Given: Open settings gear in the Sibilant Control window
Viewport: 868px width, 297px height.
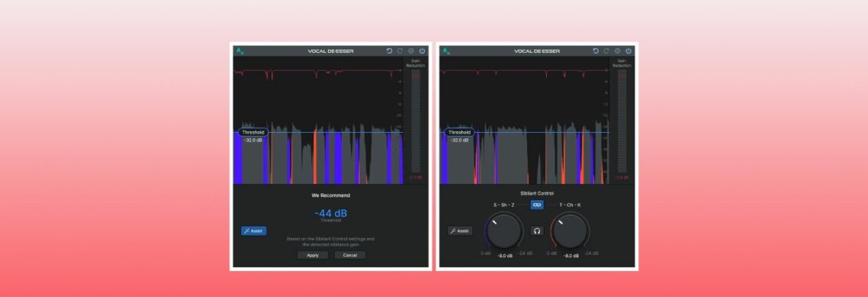Looking at the screenshot, I should pos(618,51).
